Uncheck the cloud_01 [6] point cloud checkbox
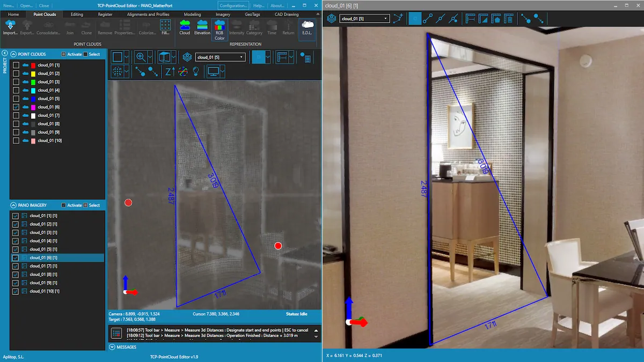Screen dimensions: 644x362 pos(16,107)
